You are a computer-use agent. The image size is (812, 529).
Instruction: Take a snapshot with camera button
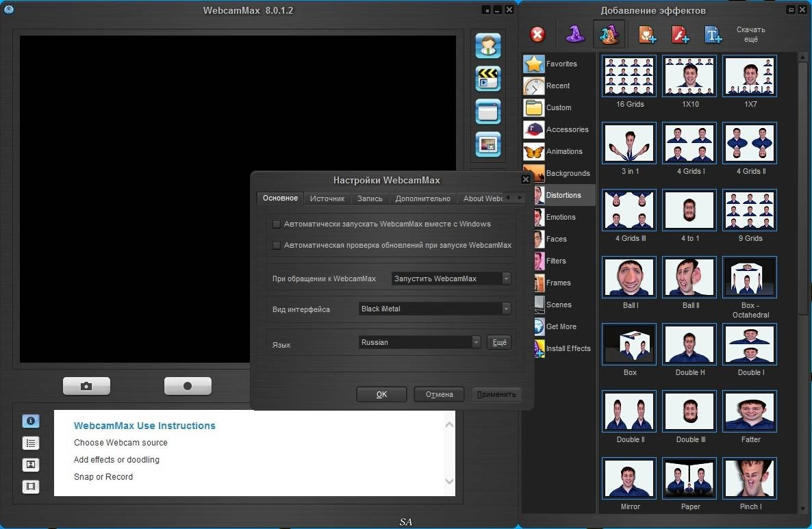click(x=86, y=385)
